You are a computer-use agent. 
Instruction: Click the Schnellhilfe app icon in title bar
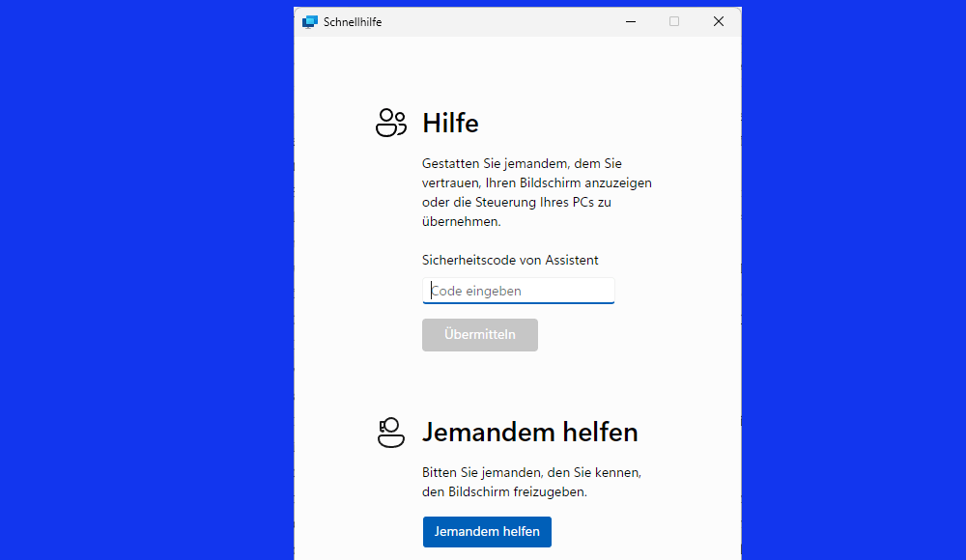(x=310, y=22)
